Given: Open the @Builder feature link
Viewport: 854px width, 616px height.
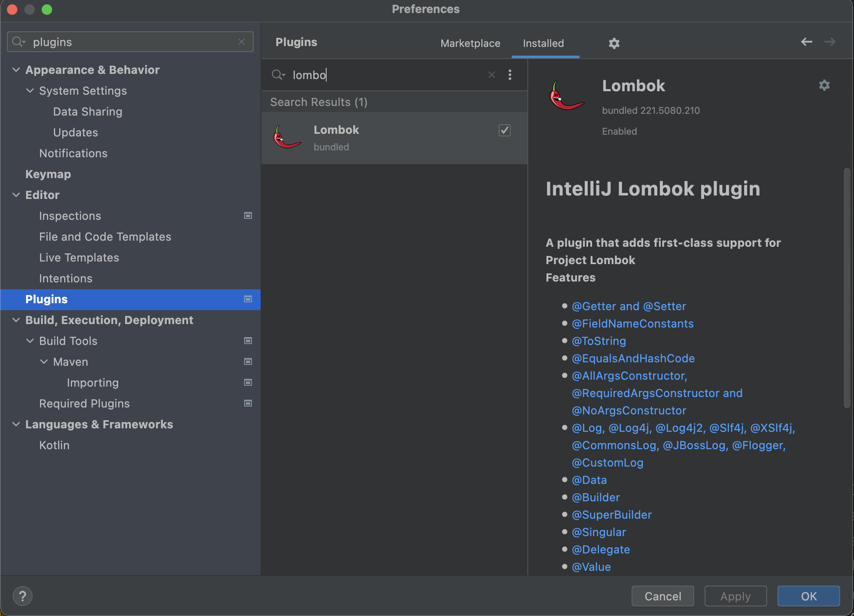Looking at the screenshot, I should click(596, 497).
